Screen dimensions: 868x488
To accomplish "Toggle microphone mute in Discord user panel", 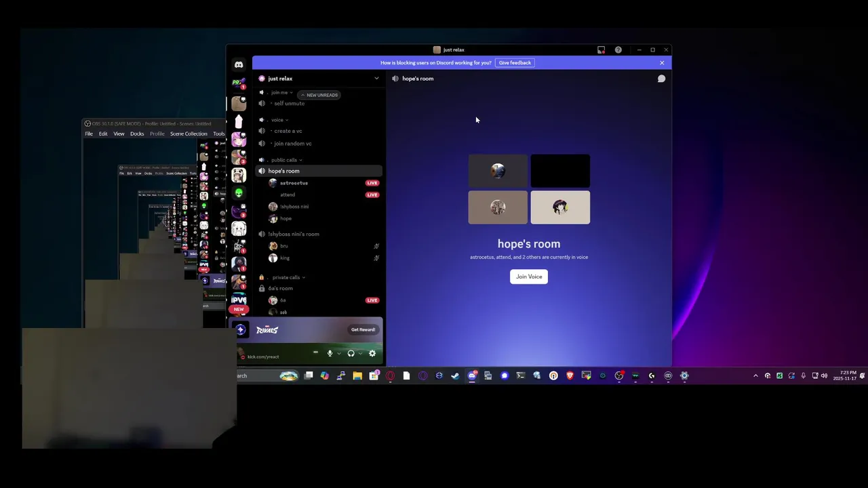I will coord(330,353).
